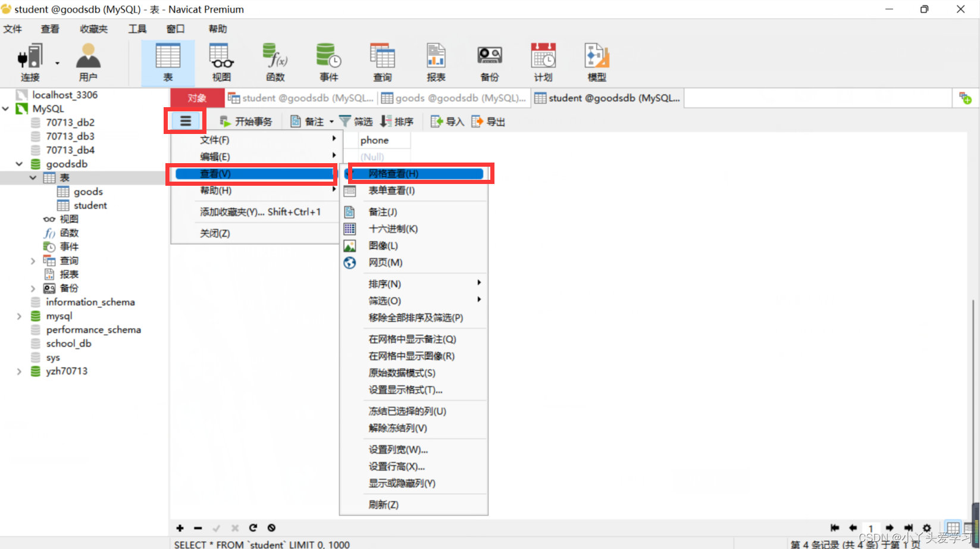Choose 网格查看(H) grid view
The height and width of the screenshot is (549, 980).
point(414,173)
